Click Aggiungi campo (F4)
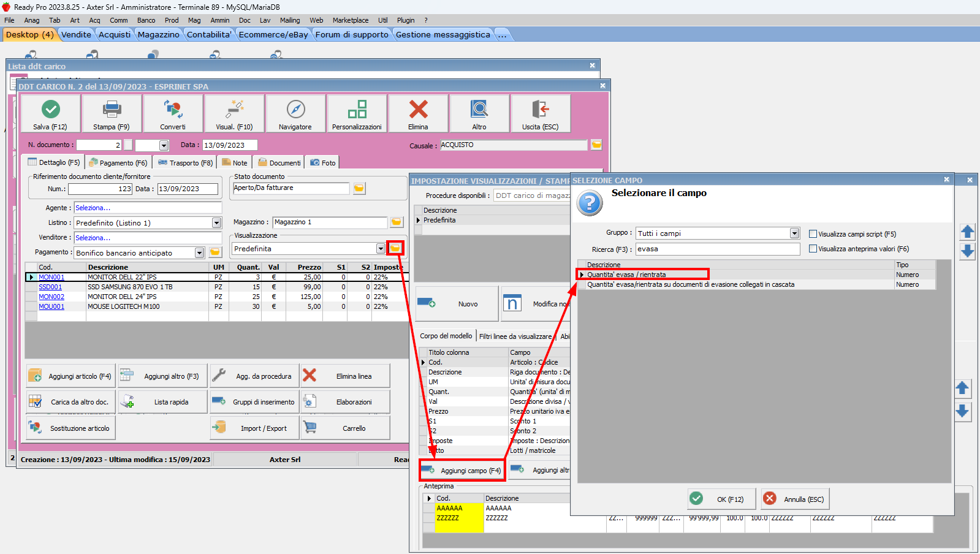 pos(462,470)
